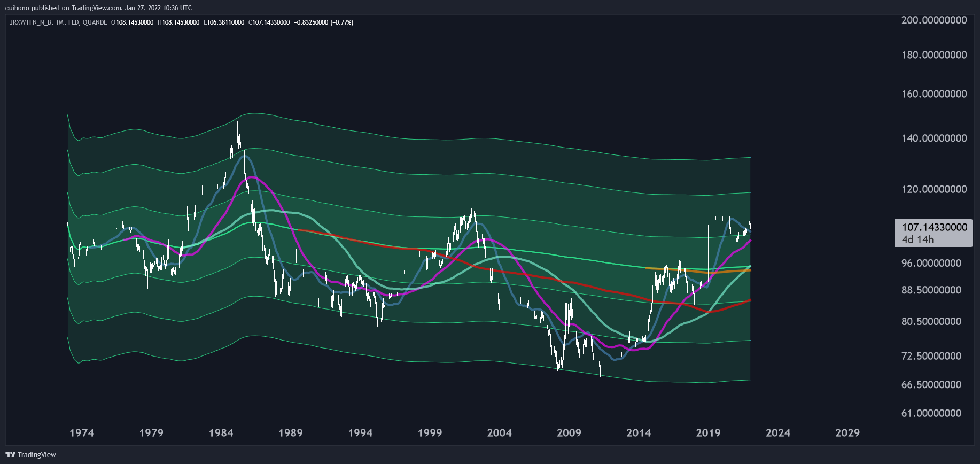This screenshot has height=464, width=980.
Task: Click the 1M interval in chart legend
Action: coord(60,22)
